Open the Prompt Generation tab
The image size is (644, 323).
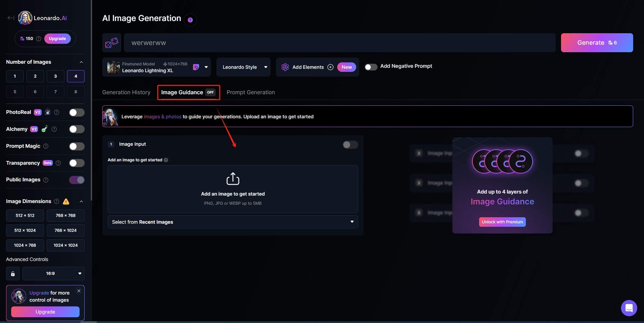(x=251, y=92)
